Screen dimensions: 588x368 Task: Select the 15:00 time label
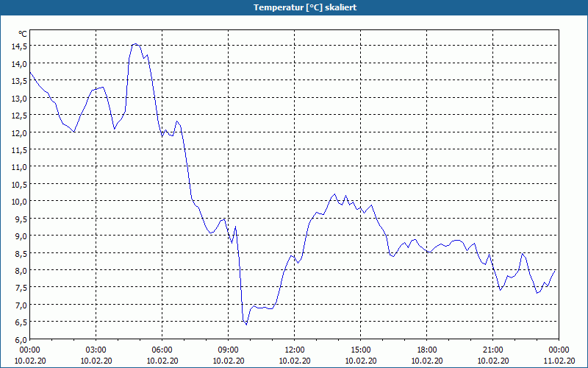coord(360,350)
